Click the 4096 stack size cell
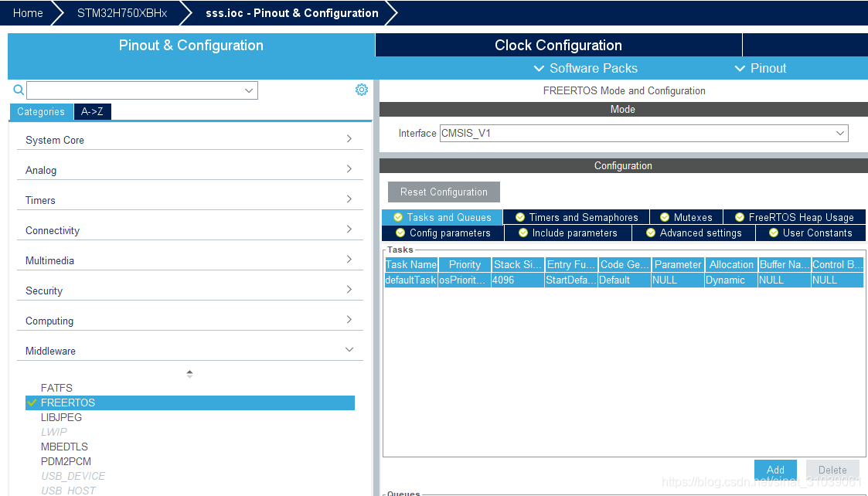 [518, 280]
